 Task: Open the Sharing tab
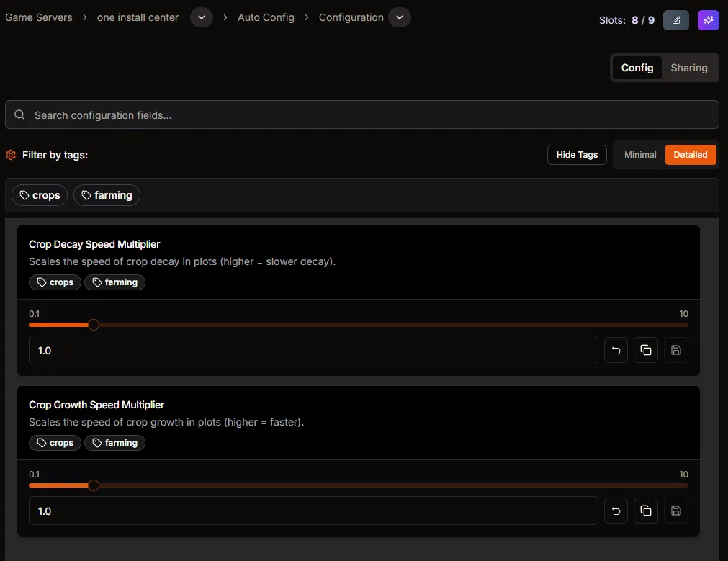(688, 68)
